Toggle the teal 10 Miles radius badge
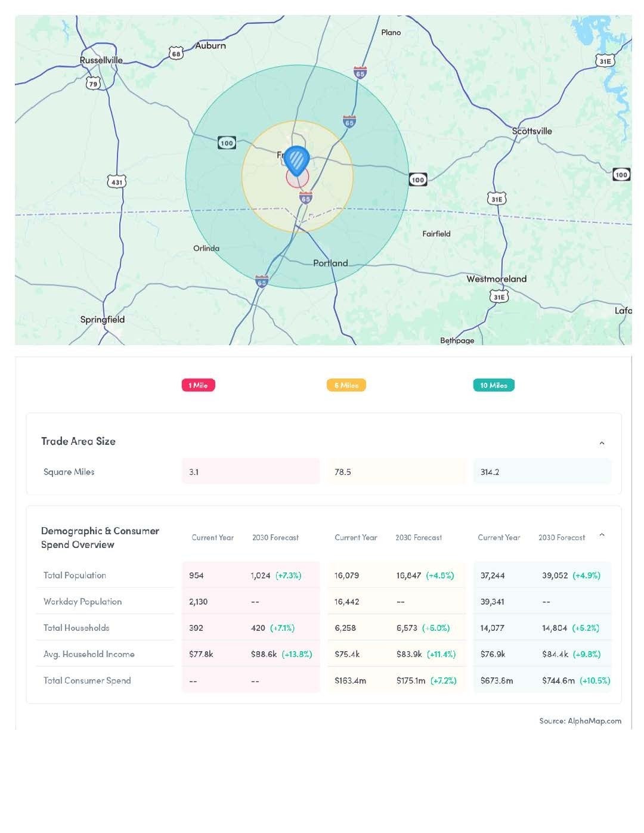Viewport: 644px width, 833px height. point(494,385)
